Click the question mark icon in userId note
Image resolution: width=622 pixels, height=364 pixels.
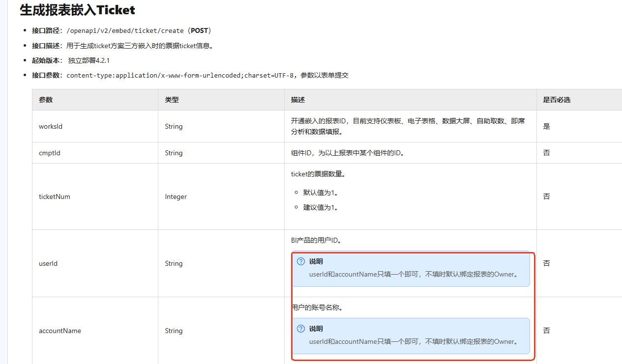[x=301, y=261]
